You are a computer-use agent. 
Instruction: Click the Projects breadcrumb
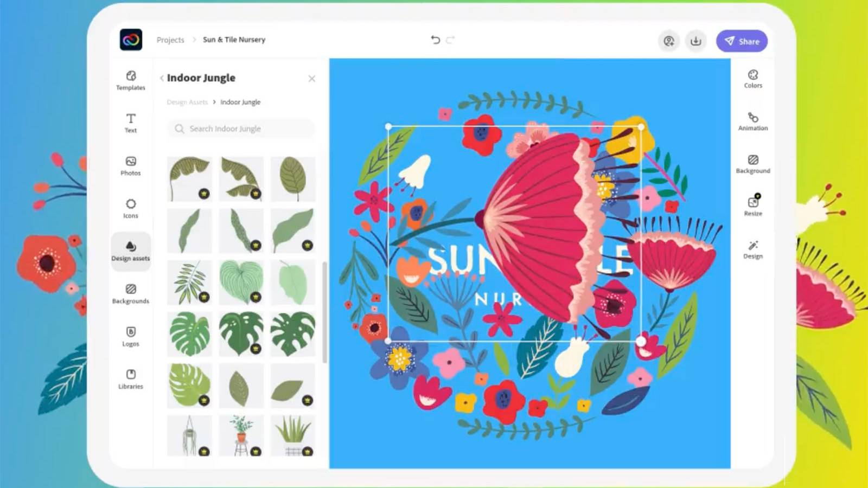tap(170, 40)
